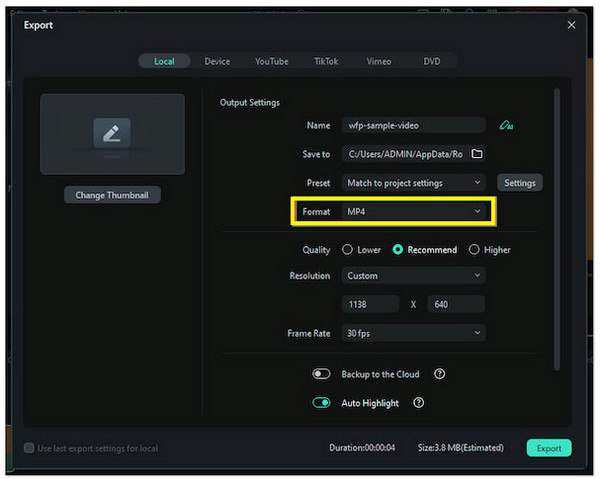Check Use last export settings for local
The height and width of the screenshot is (479, 600).
(29, 448)
